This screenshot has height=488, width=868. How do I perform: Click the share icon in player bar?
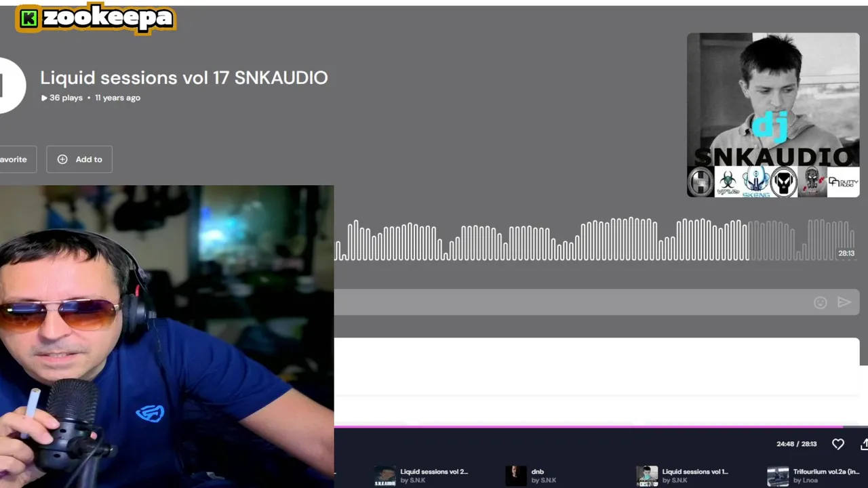[x=864, y=444]
